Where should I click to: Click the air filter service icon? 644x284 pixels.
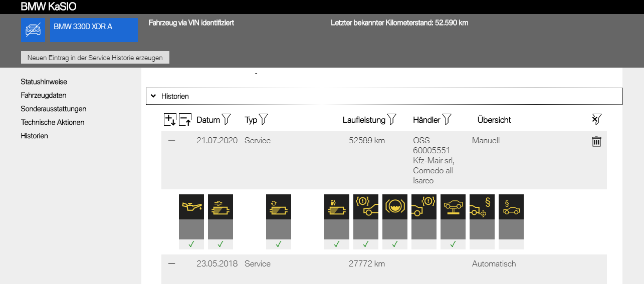point(221,207)
